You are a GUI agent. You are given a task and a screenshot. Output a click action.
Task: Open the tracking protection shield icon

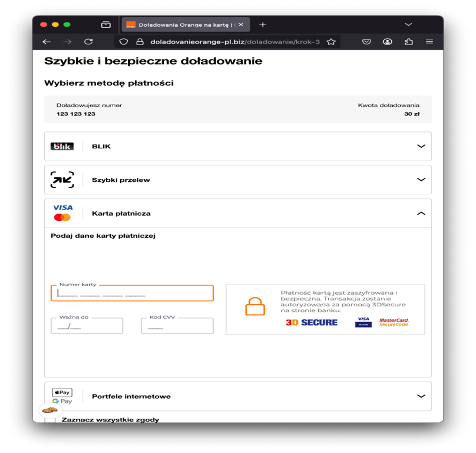click(x=123, y=42)
